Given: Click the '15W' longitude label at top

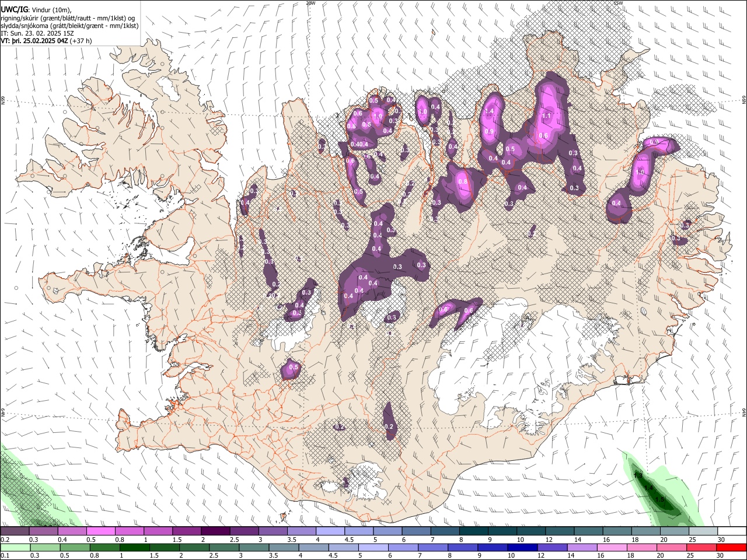Looking at the screenshot, I should point(618,3).
